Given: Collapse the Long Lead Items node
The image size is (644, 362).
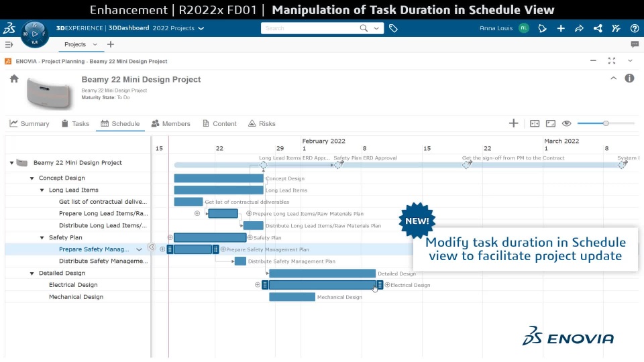Looking at the screenshot, I should pos(42,190).
